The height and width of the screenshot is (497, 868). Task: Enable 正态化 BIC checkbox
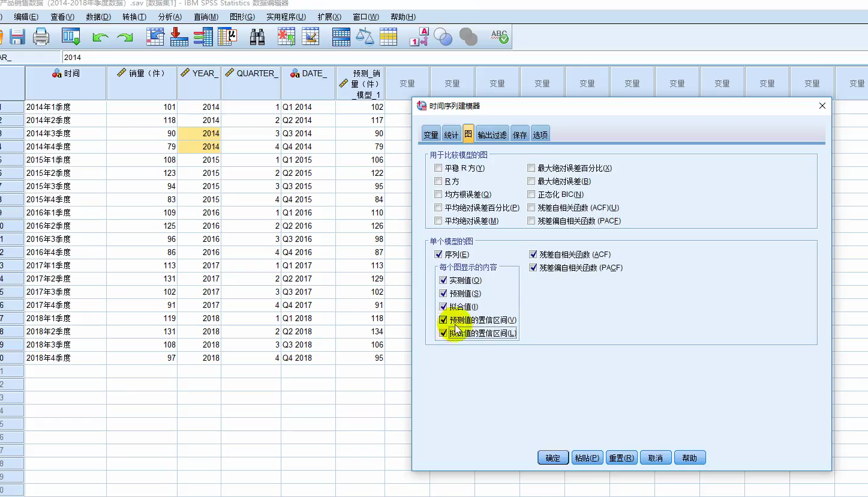[x=531, y=194]
